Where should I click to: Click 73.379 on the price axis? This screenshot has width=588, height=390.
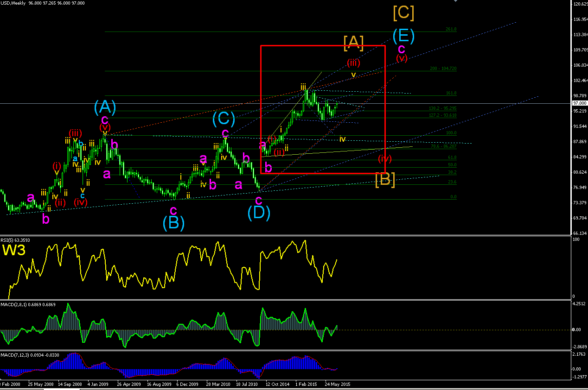click(x=580, y=202)
